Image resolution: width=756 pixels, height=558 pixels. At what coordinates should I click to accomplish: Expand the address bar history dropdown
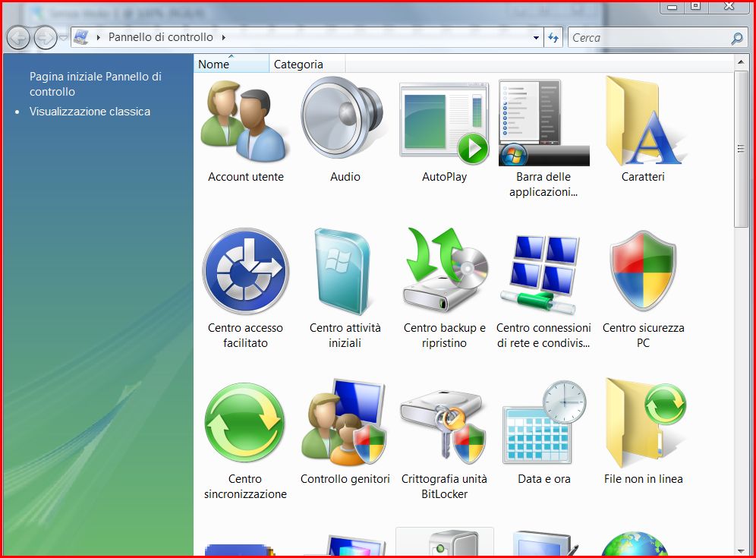(536, 38)
